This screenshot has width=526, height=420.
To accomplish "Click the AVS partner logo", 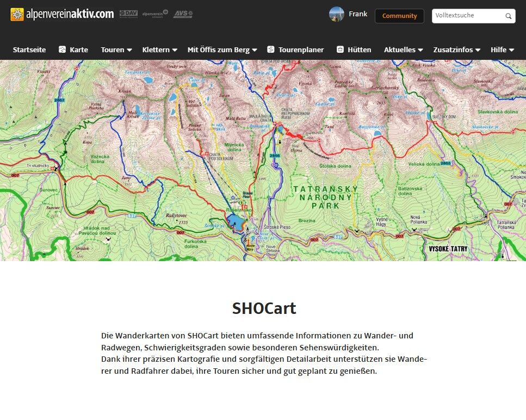I will point(183,14).
